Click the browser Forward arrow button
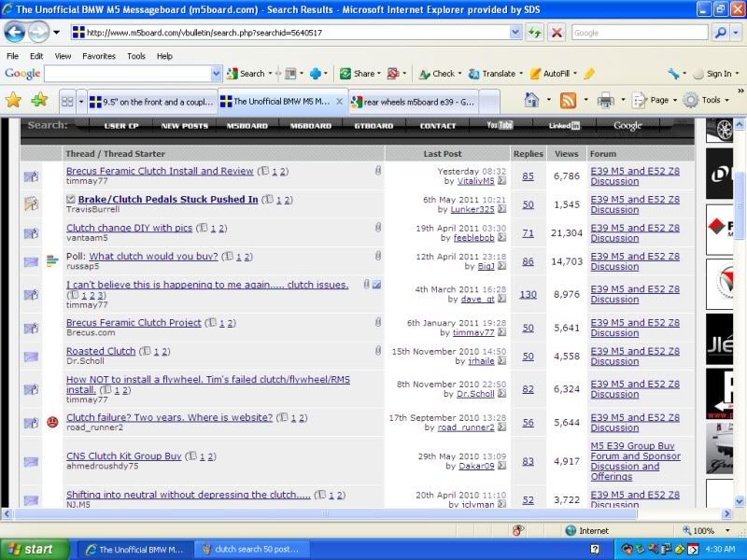Image resolution: width=747 pixels, height=560 pixels. pyautogui.click(x=38, y=33)
